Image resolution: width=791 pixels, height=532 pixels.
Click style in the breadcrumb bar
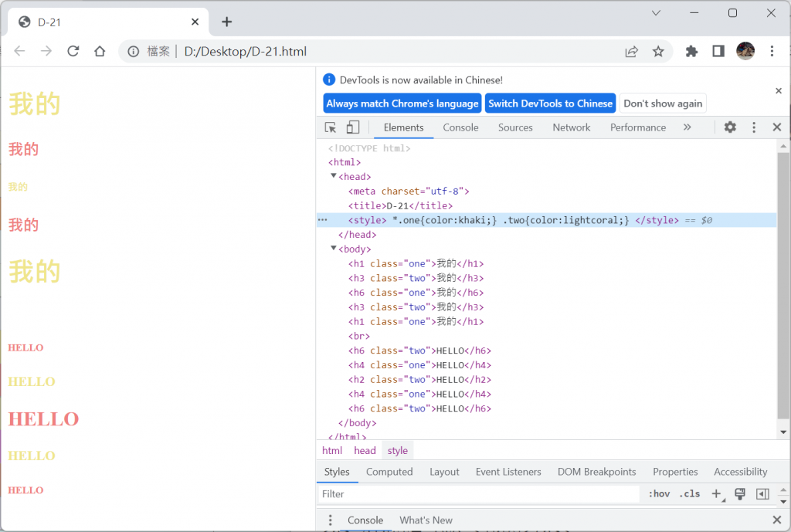pyautogui.click(x=398, y=450)
